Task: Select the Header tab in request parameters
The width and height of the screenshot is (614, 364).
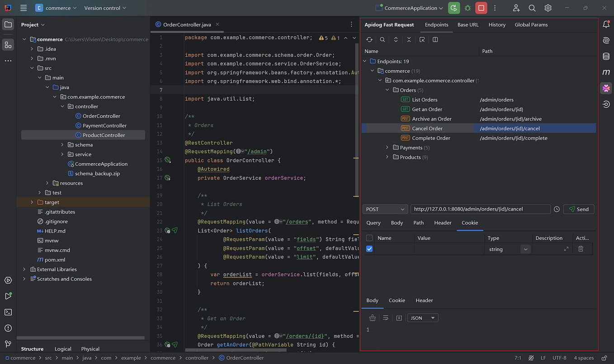Action: coord(443,223)
